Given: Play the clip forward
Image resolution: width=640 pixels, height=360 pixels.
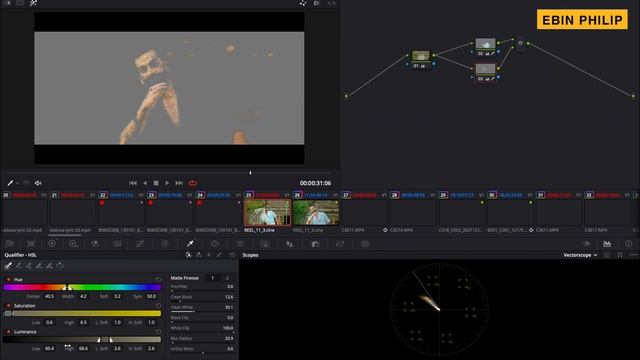Looking at the screenshot, I should (167, 183).
